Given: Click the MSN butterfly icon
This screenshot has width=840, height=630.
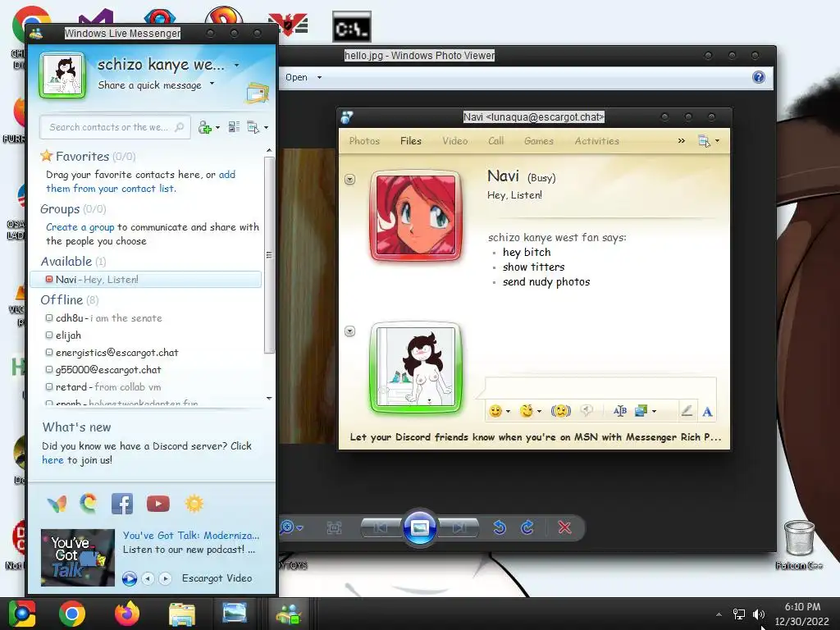Looking at the screenshot, I should (57, 504).
